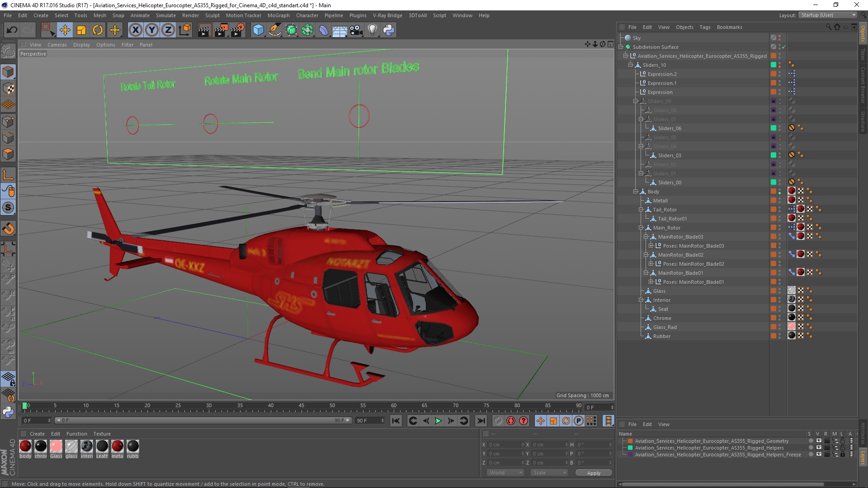Collapse the Body object tree
Image resolution: width=868 pixels, height=488 pixels.
(x=635, y=192)
